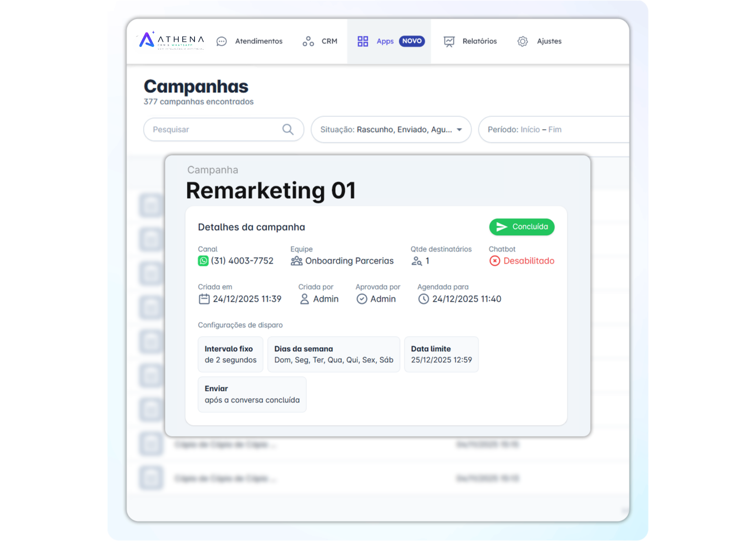Click the Configurações de disparo label

240,325
